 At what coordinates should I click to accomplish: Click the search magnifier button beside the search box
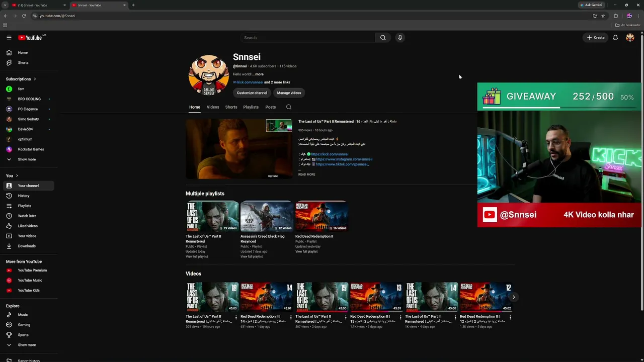[383, 38]
